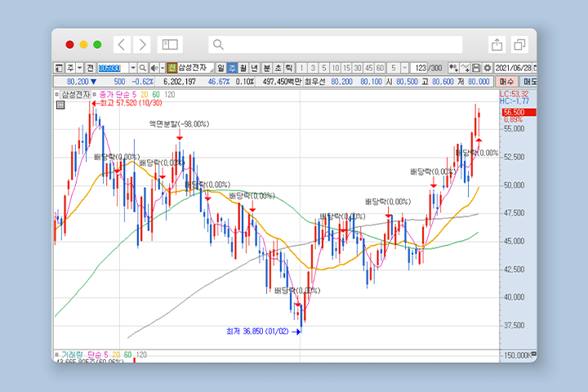Select the 15 interval button
The height and width of the screenshot is (392, 588).
point(346,68)
